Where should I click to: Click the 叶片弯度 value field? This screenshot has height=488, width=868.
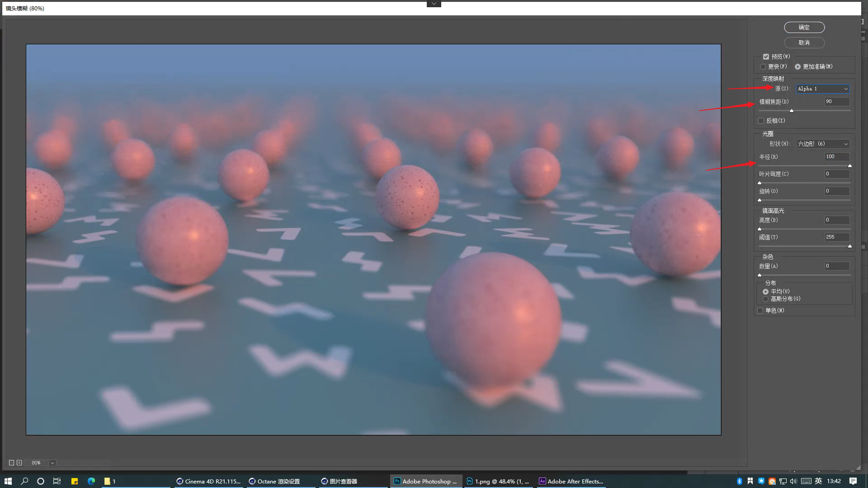pyautogui.click(x=837, y=174)
